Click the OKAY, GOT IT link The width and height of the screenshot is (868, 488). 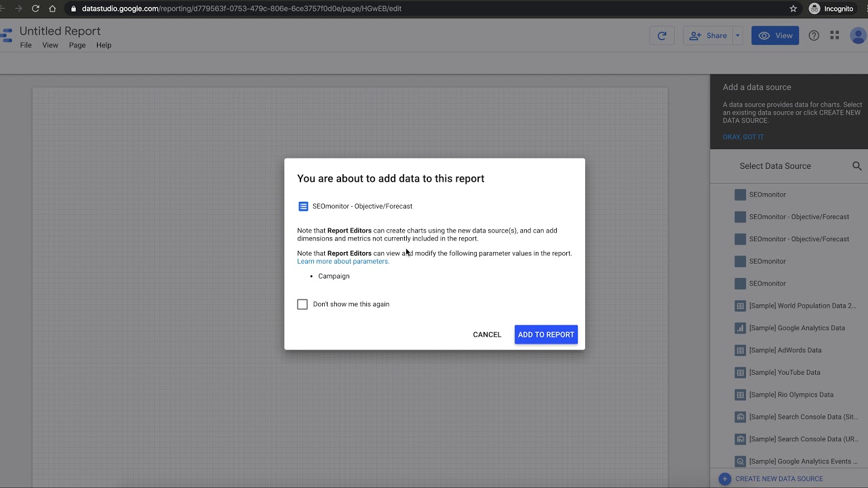pos(743,137)
